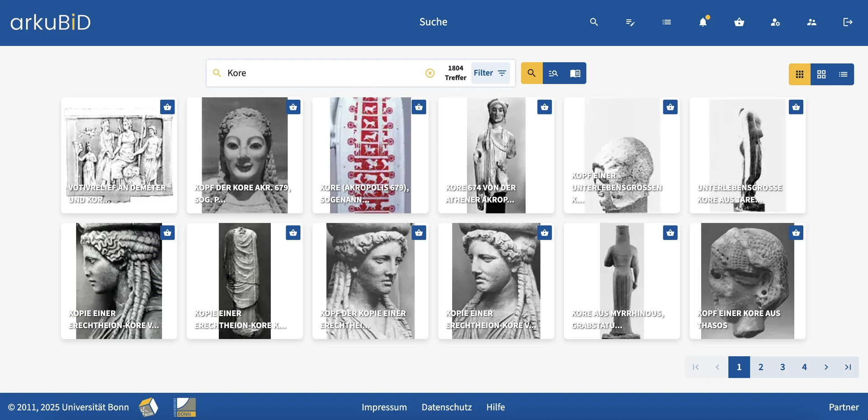
Task: Go to results page 3
Action: (783, 367)
